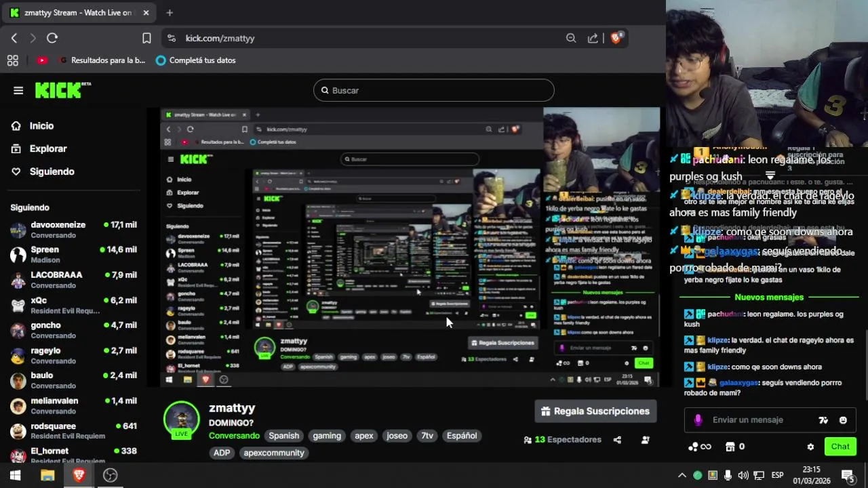
Task: Open davooxeneize channel in Siguiendo list
Action: pos(73,230)
